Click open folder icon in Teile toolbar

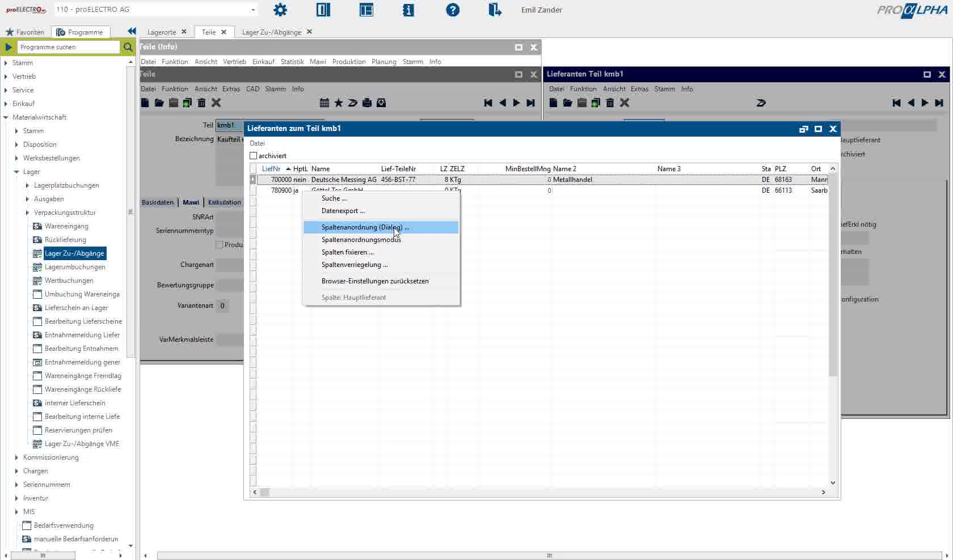click(159, 103)
